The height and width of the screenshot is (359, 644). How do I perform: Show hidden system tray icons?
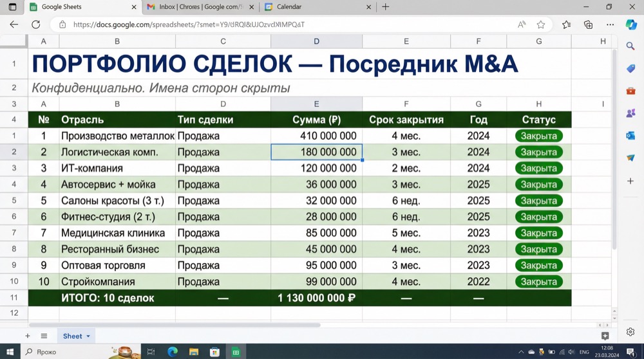[x=521, y=352]
